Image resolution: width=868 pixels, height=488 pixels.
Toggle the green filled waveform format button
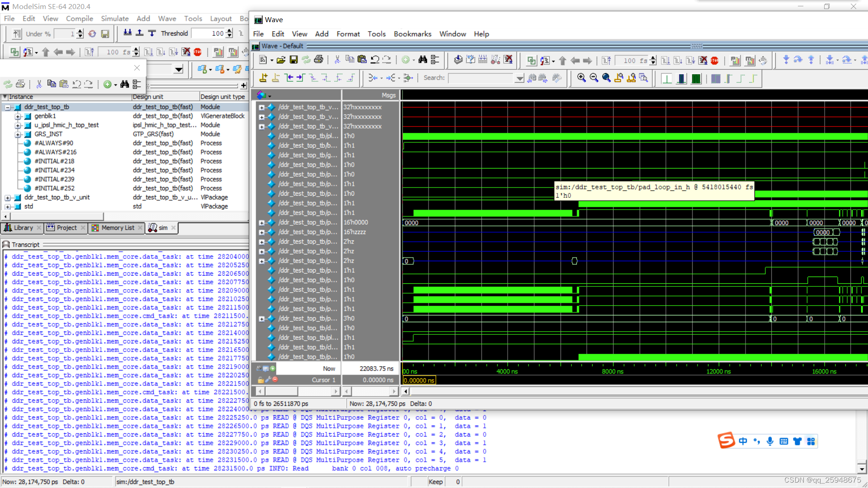[x=696, y=78]
